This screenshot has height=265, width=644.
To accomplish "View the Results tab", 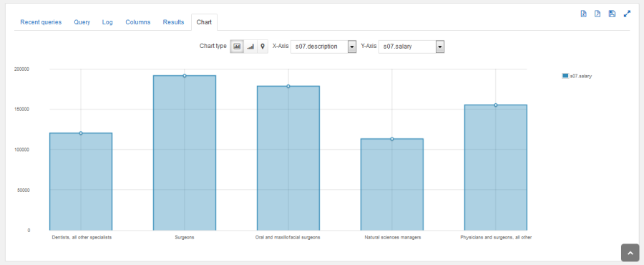I will [x=173, y=22].
